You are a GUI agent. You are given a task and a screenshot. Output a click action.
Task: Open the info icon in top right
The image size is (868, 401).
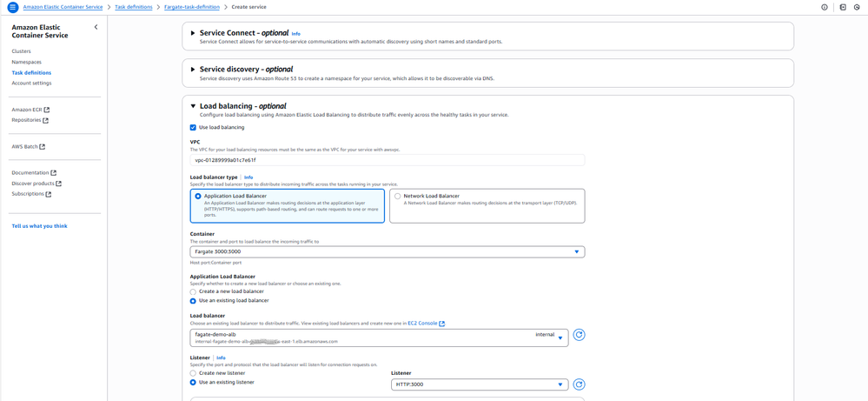825,7
